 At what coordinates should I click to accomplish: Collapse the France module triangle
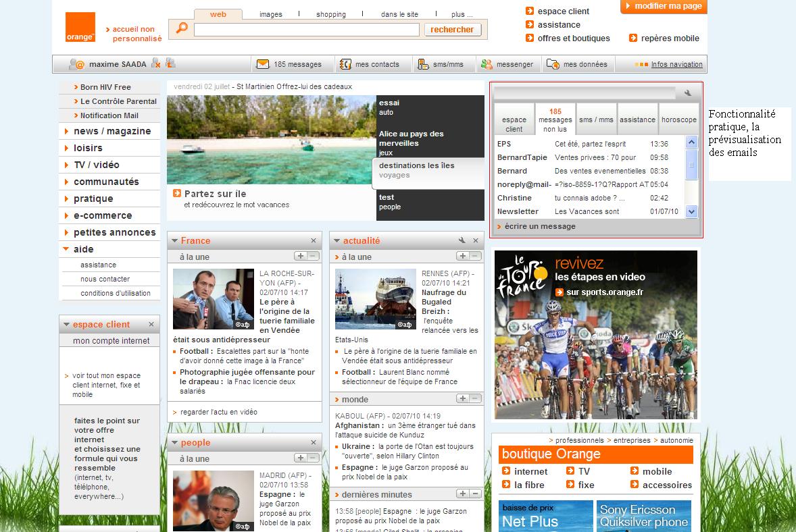click(174, 240)
